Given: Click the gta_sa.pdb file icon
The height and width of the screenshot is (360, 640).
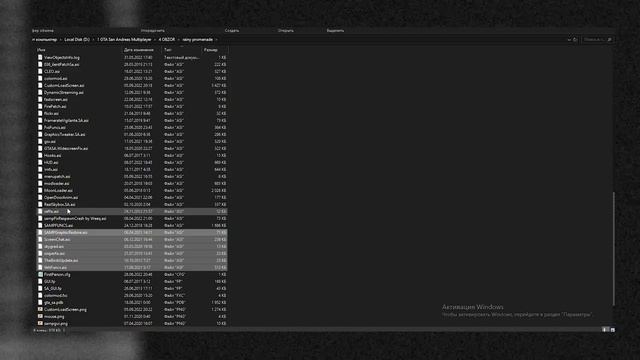Looking at the screenshot, I should click(40, 302).
